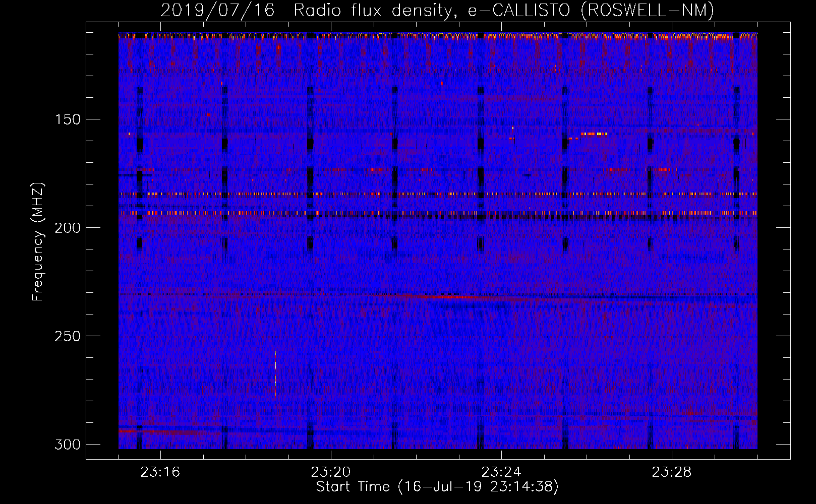Click the 150 frequency tick label

point(68,119)
